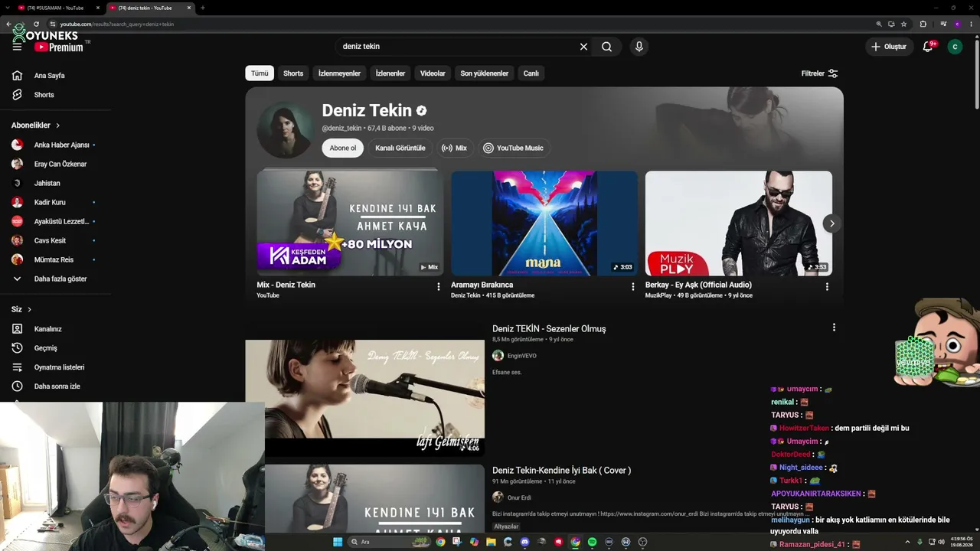
Task: Open Onur Erdi channel link
Action: coord(519,497)
